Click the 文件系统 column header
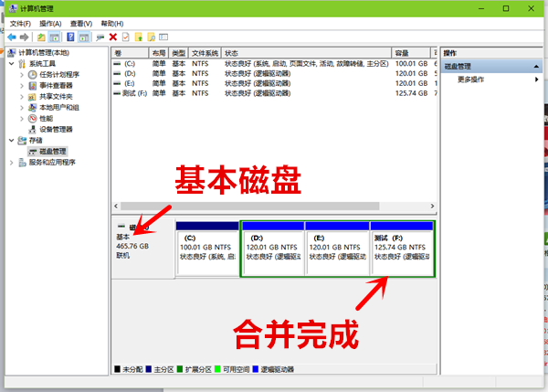The width and height of the screenshot is (548, 392). [205, 53]
